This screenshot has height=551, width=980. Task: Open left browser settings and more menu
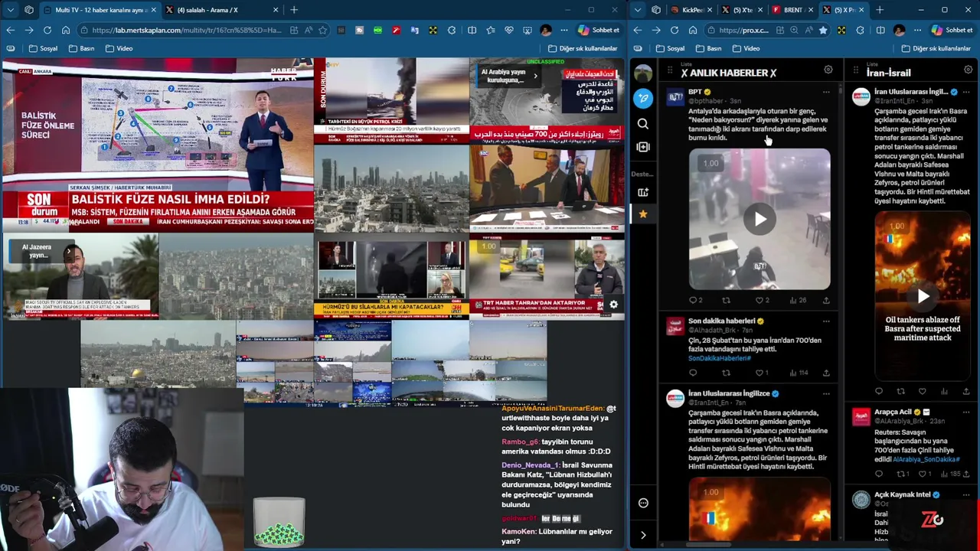point(564,30)
